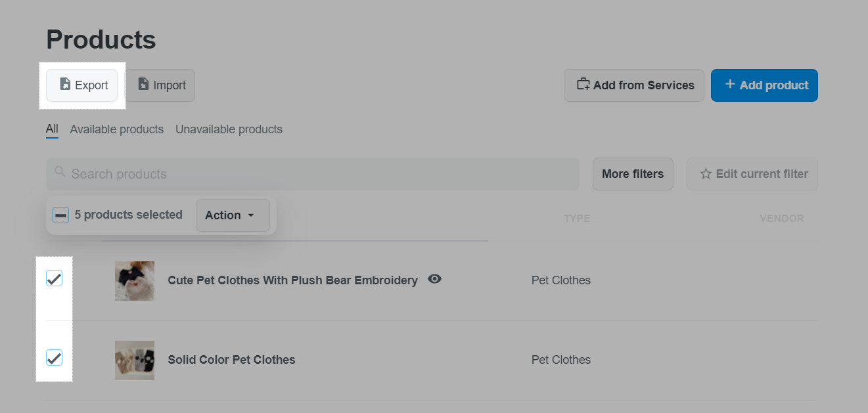This screenshot has height=413, width=868.
Task: Open the More filters panel
Action: [633, 174]
